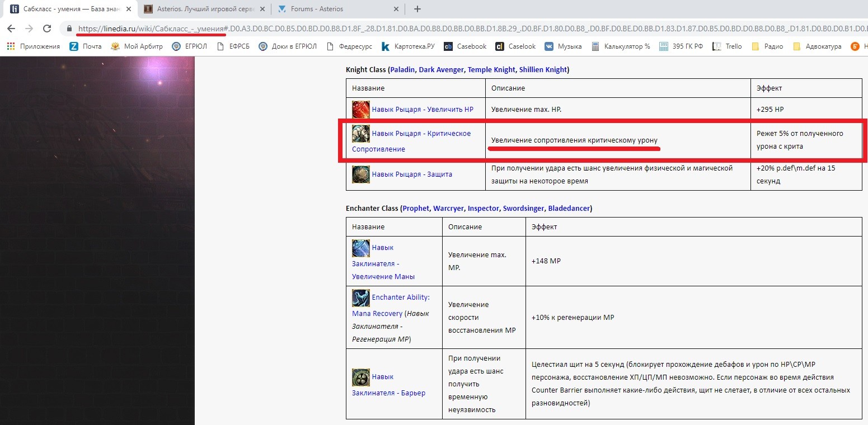This screenshot has height=425, width=868.
Task: Click the Заклинателя - Барьер skill icon
Action: [361, 377]
